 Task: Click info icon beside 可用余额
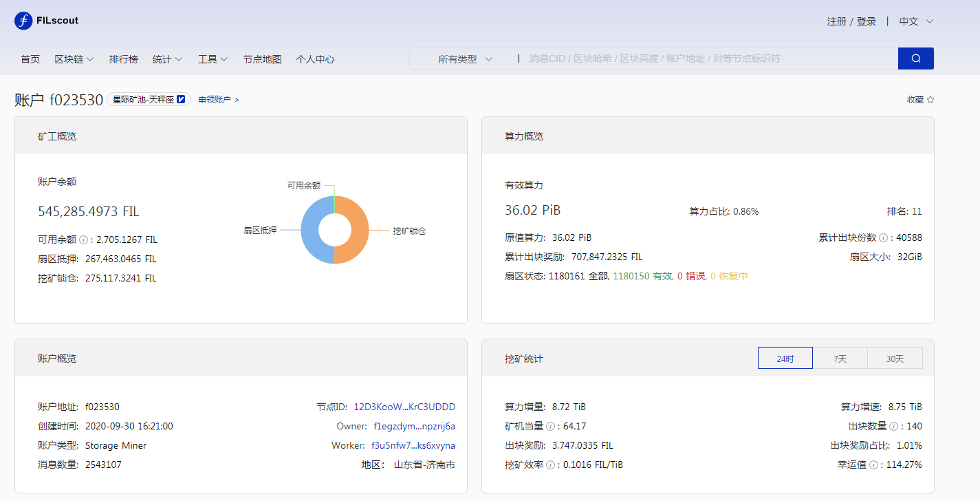83,240
